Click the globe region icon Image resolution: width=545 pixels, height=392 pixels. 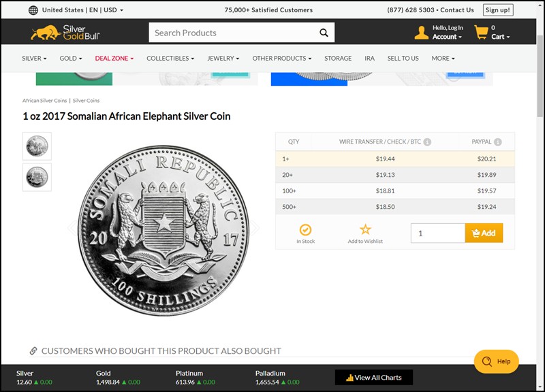click(x=33, y=10)
